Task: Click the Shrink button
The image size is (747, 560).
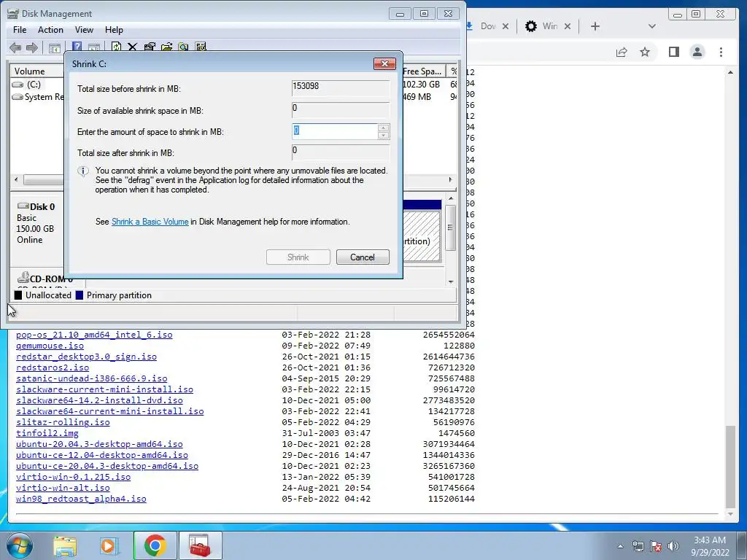Action: (298, 257)
